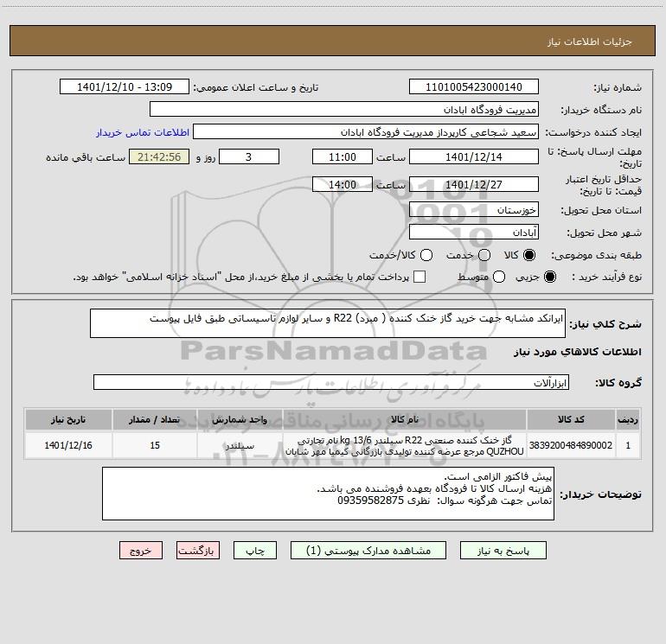
Task: Click goods group field ابزارآلات
Action: click(x=331, y=382)
